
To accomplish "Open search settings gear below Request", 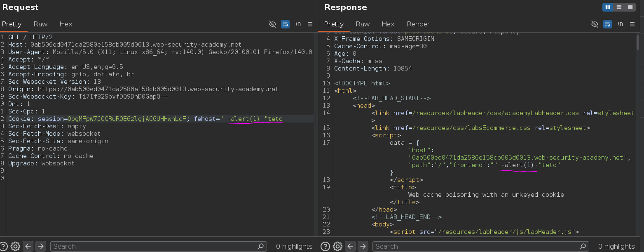I will [x=15, y=246].
